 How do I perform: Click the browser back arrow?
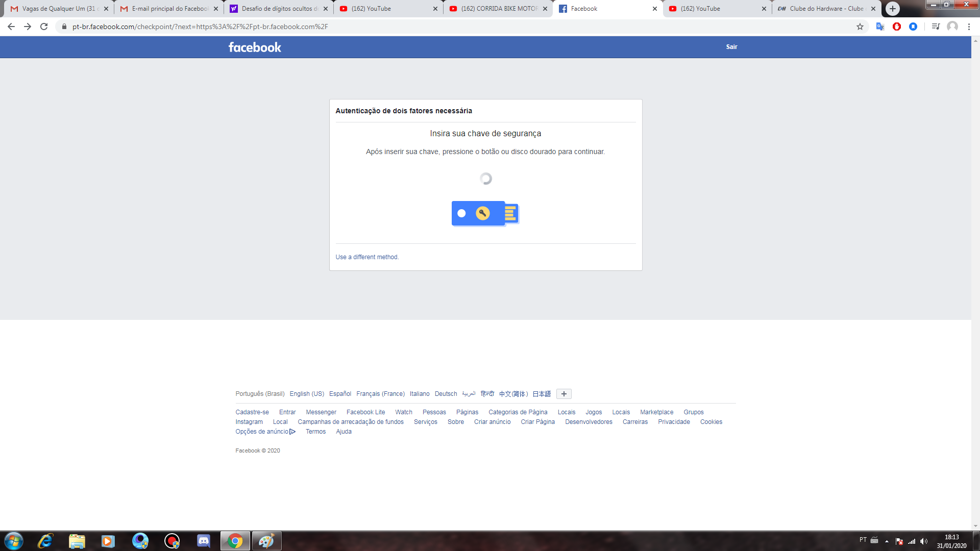[11, 27]
